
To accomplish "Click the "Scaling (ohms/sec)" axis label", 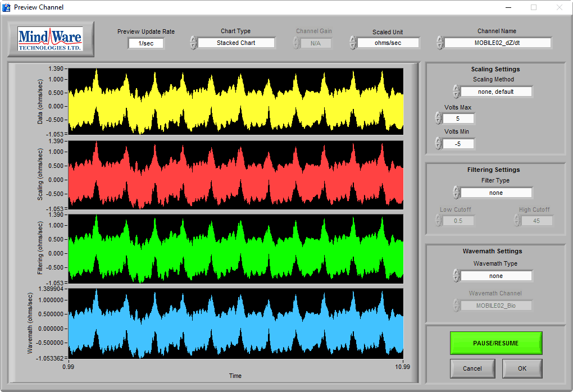I will (40, 174).
